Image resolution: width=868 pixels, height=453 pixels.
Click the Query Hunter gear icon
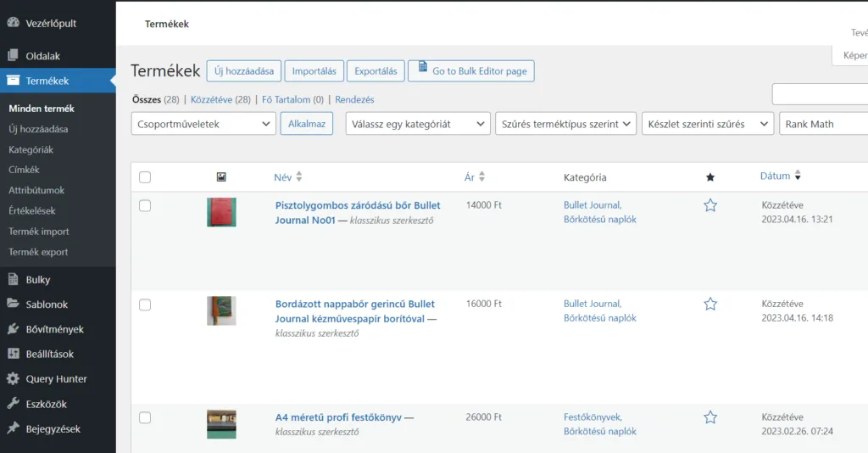(x=14, y=378)
